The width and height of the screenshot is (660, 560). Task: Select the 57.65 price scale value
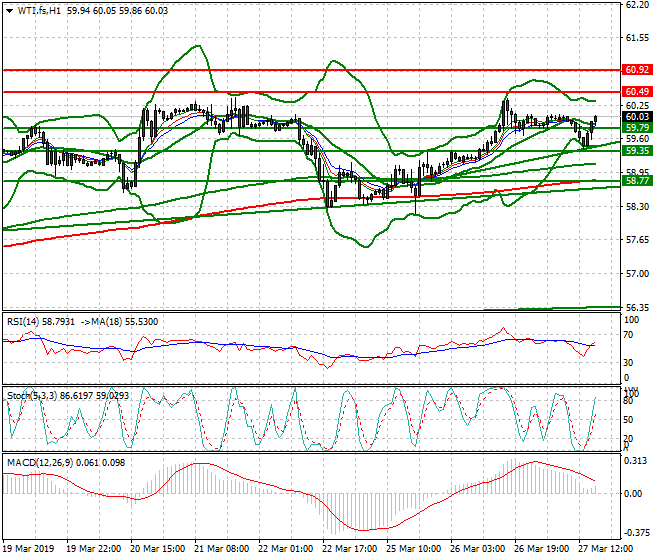coord(637,240)
